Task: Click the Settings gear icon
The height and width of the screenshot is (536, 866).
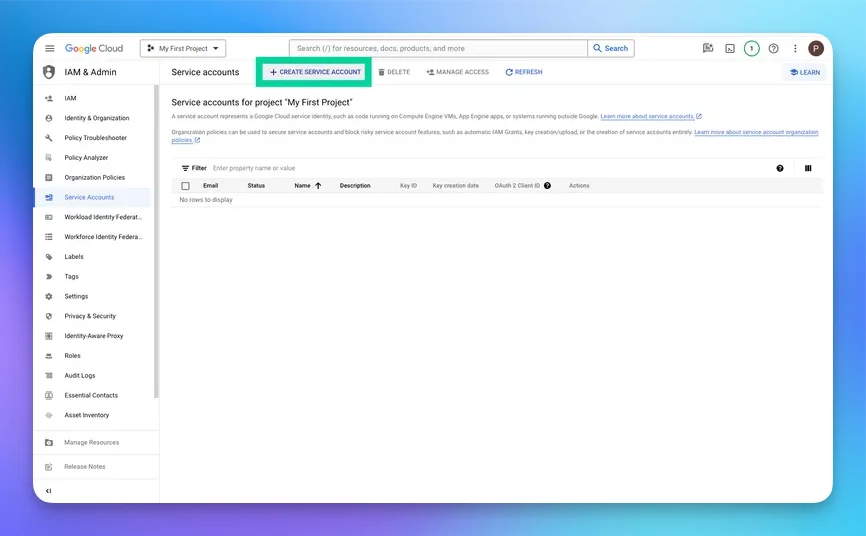Action: point(49,297)
